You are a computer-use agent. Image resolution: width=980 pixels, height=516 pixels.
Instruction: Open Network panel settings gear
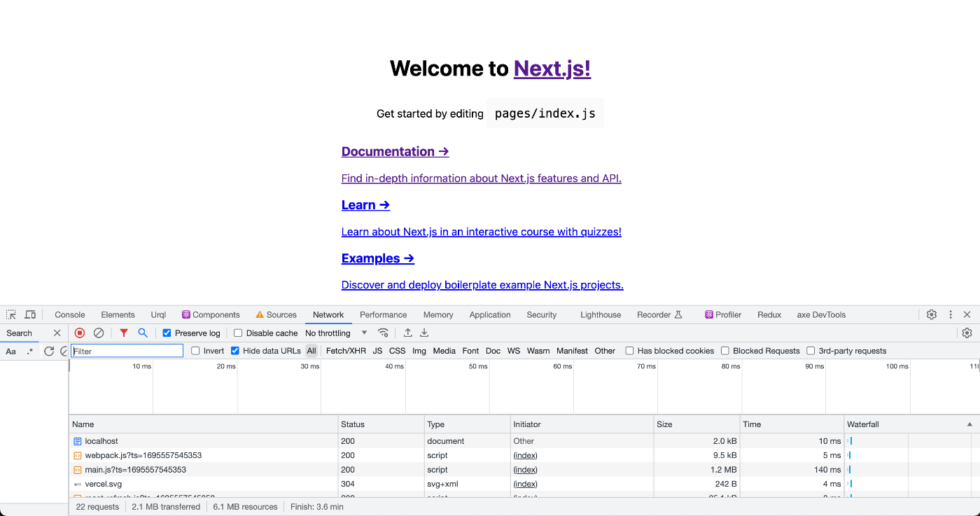967,333
